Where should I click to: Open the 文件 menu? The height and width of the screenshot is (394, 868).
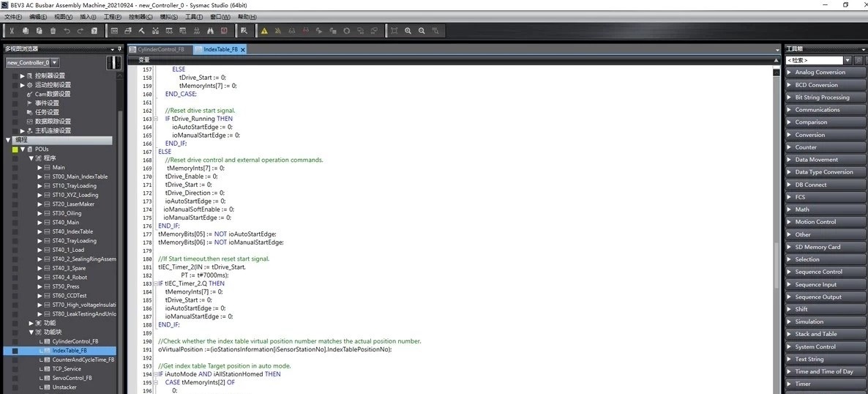(x=13, y=17)
